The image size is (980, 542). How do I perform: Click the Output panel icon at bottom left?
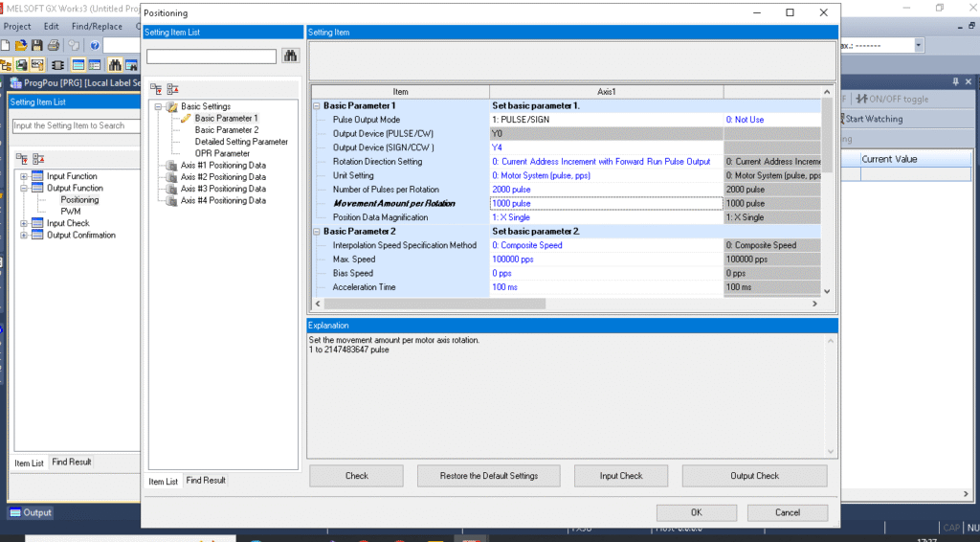click(15, 512)
